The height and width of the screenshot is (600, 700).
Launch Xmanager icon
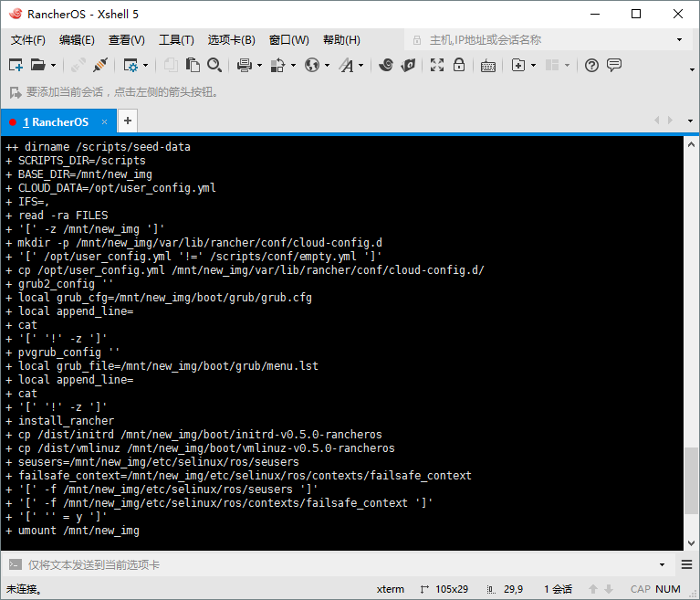point(408,65)
